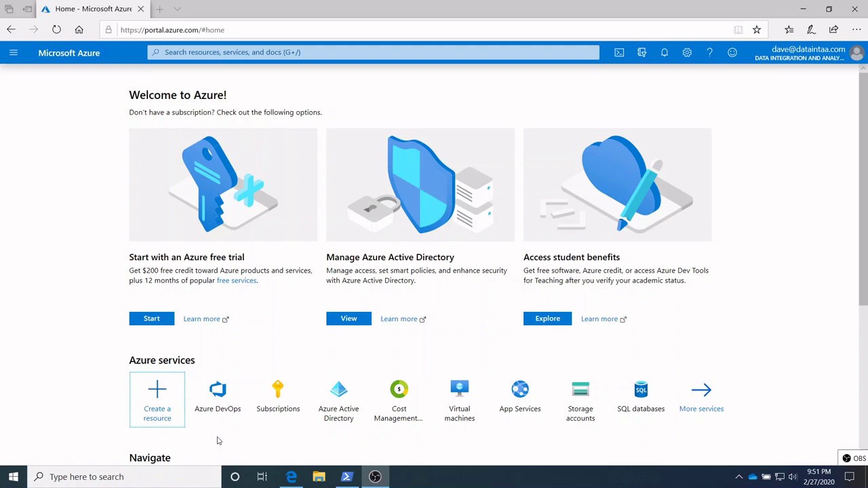This screenshot has width=868, height=488.
Task: Open Storage accounts service
Action: click(580, 401)
